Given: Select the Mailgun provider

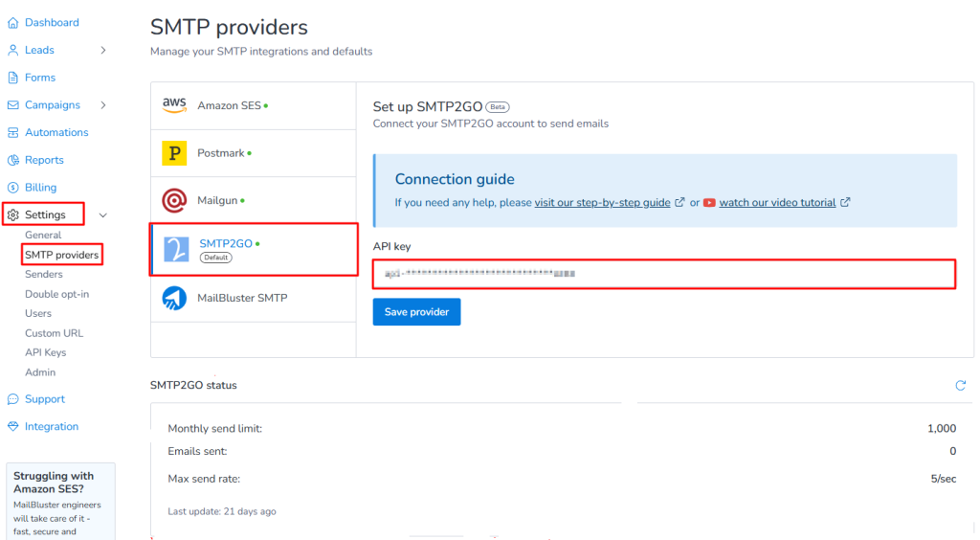Looking at the screenshot, I should click(x=253, y=201).
